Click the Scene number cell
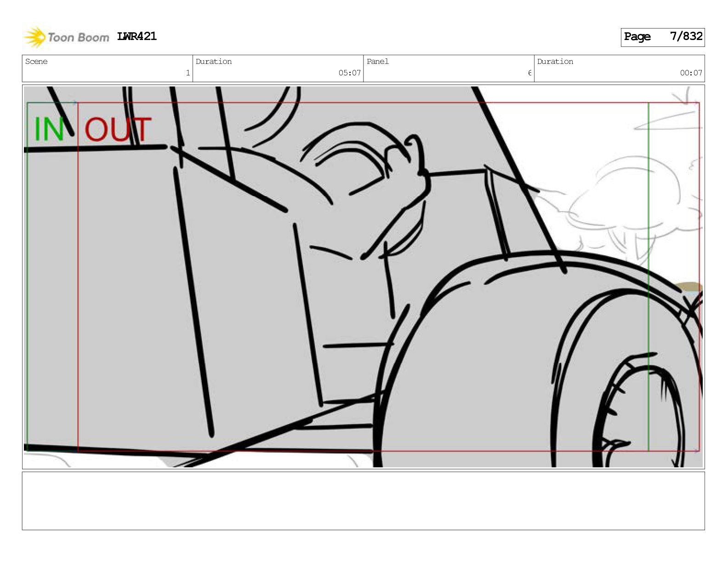This screenshot has height=563, width=728. tap(108, 69)
